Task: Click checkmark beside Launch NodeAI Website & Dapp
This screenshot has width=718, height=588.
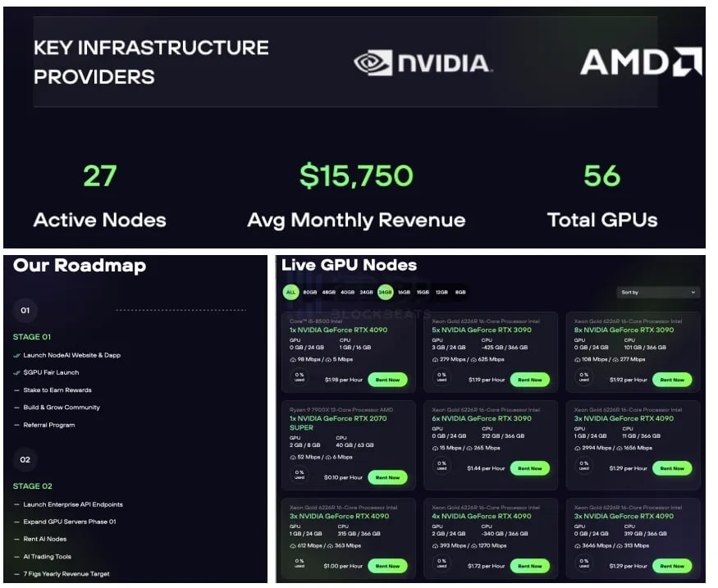Action: point(17,355)
